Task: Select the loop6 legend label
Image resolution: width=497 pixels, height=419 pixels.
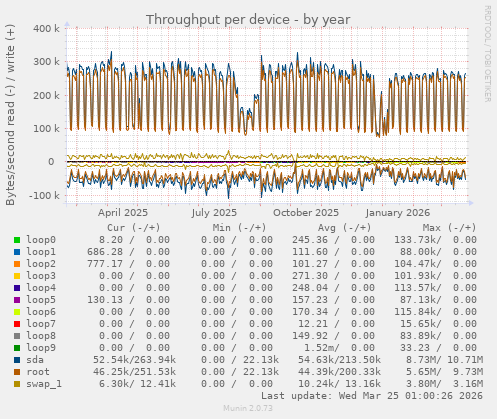Action: [41, 312]
